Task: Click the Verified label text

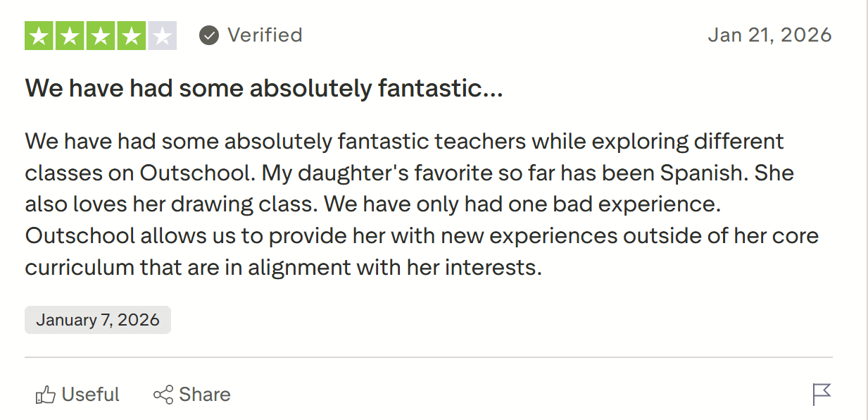Action: [x=265, y=35]
